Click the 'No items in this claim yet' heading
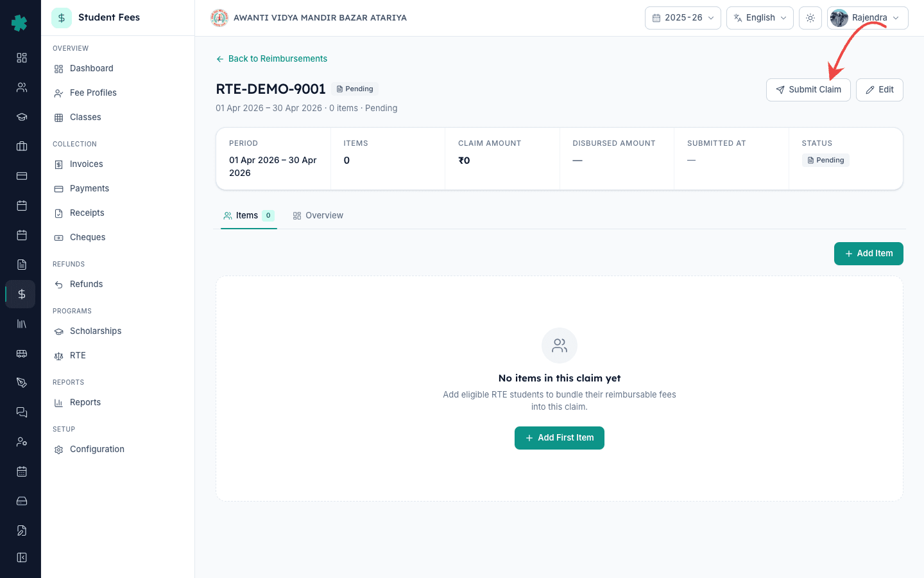924x578 pixels. coord(560,378)
